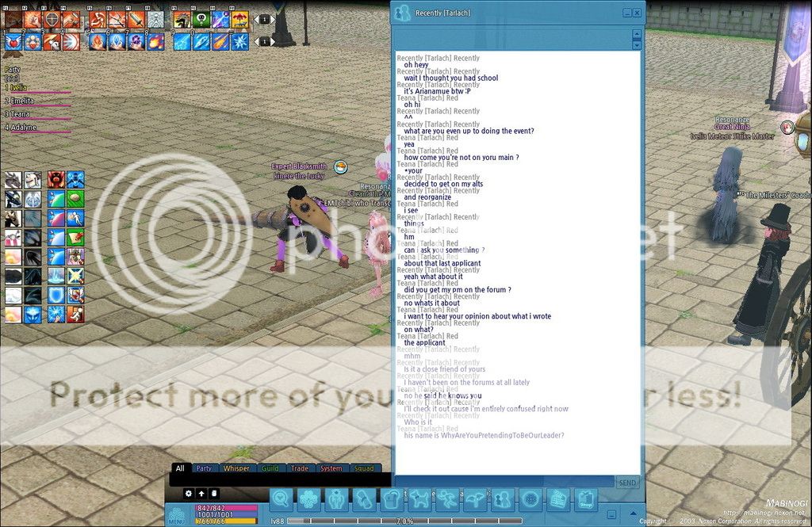Use the beach umbrella rest skill icon

click(239, 19)
